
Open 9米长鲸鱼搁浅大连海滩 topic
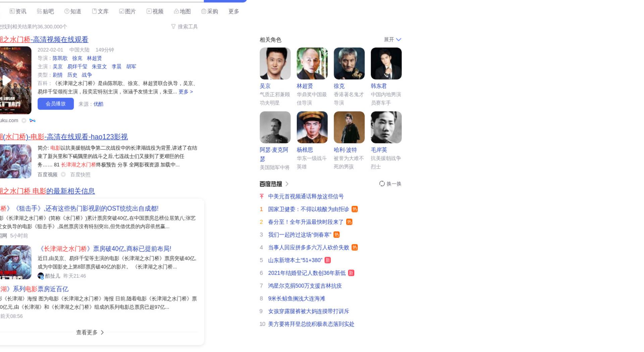pos(297,298)
